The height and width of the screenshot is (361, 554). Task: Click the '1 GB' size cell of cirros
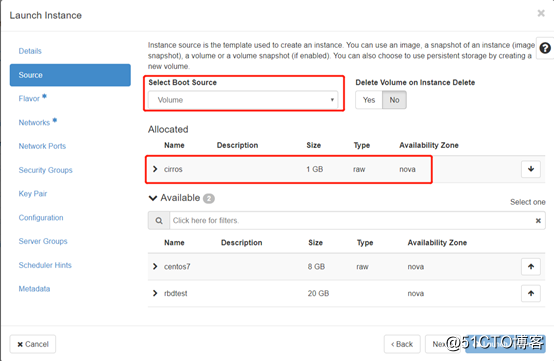coord(314,169)
